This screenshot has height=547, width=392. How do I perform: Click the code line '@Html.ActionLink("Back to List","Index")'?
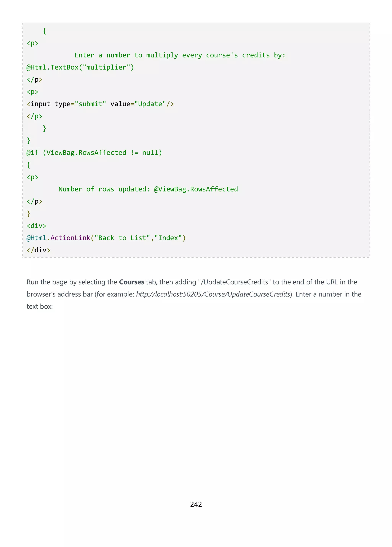pyautogui.click(x=106, y=238)
